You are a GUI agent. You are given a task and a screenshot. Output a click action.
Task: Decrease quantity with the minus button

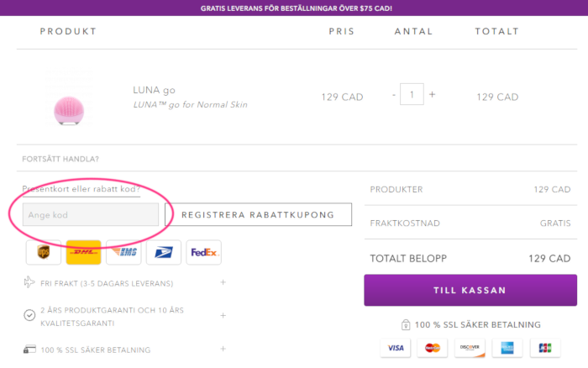coord(393,95)
